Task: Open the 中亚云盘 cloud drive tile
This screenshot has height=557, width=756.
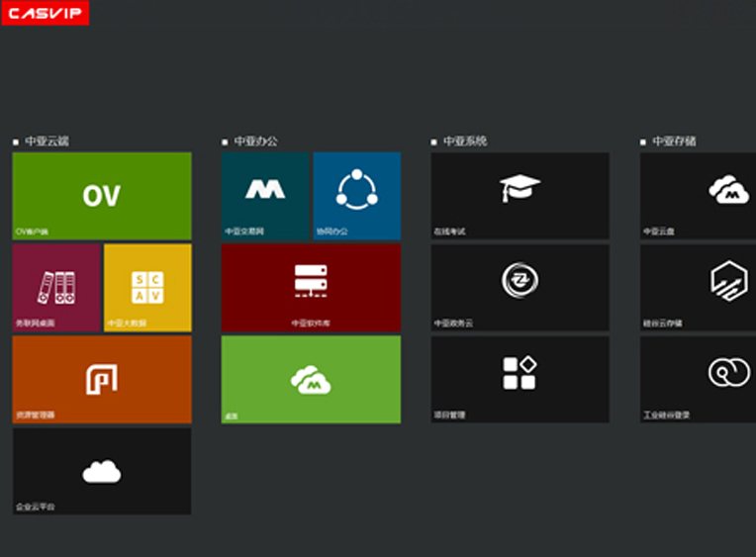Action: tap(699, 196)
